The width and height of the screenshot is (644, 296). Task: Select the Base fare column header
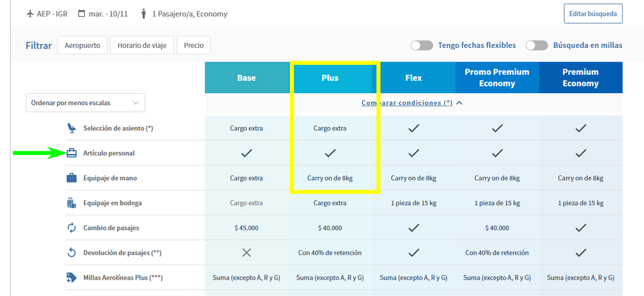click(x=247, y=77)
